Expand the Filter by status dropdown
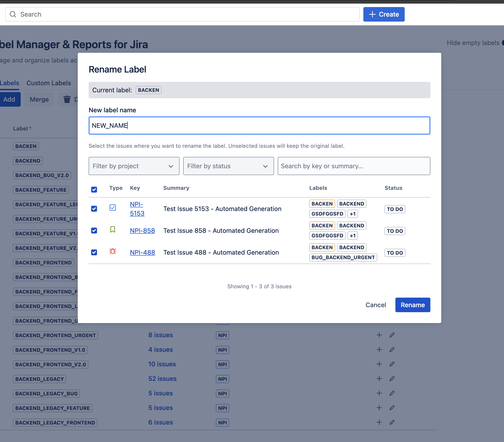 pos(228,166)
